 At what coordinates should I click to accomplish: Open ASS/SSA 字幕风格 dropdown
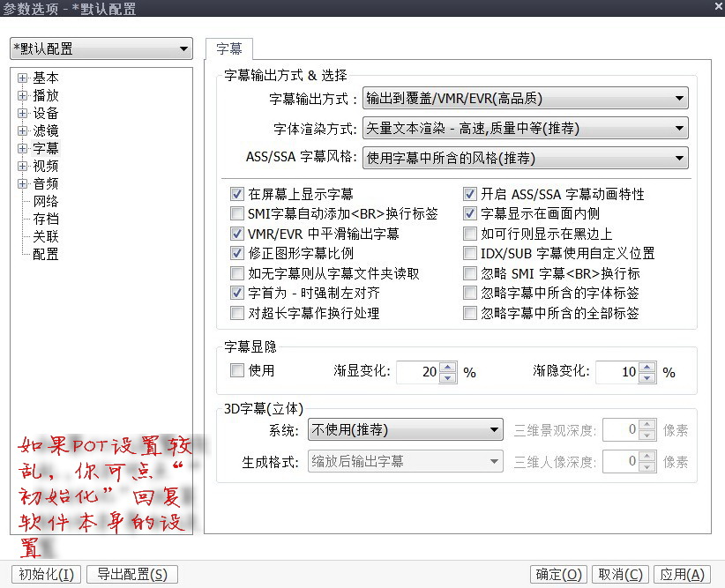coord(525,159)
